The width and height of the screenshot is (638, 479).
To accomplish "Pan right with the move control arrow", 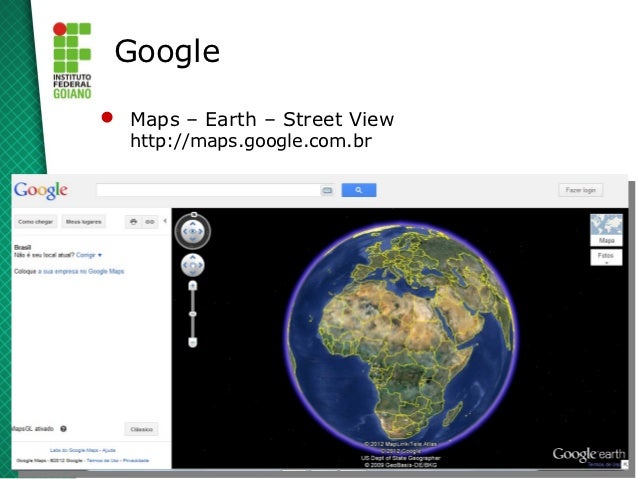I will [201, 265].
